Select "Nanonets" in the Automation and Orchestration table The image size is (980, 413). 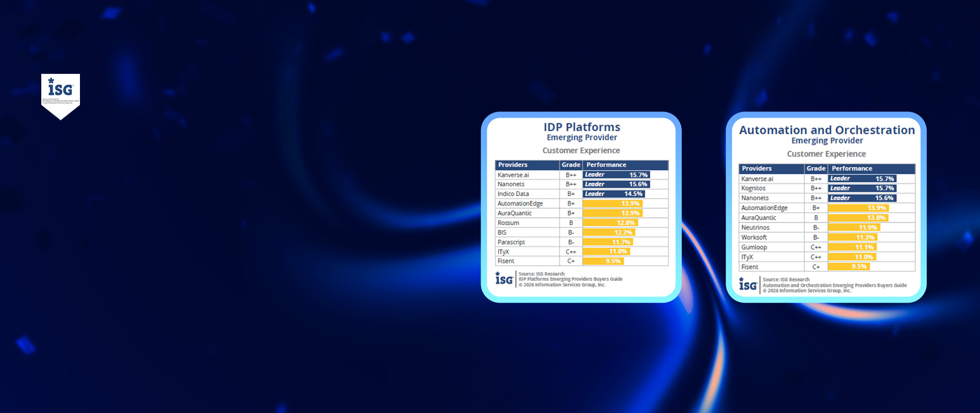755,198
